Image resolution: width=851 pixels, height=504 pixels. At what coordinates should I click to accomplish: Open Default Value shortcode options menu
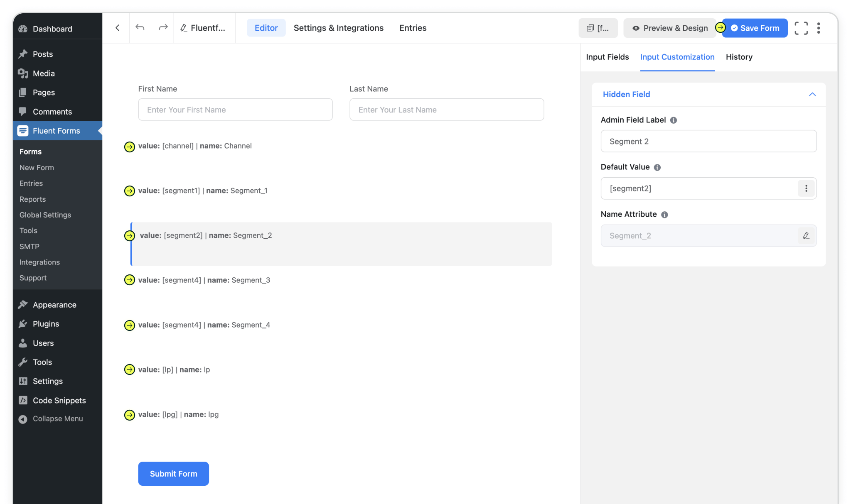pyautogui.click(x=806, y=188)
